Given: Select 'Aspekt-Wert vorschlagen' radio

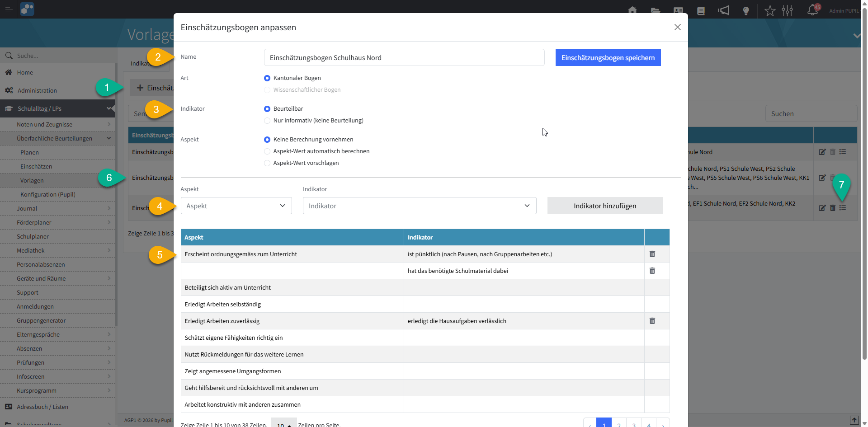Looking at the screenshot, I should pyautogui.click(x=267, y=163).
